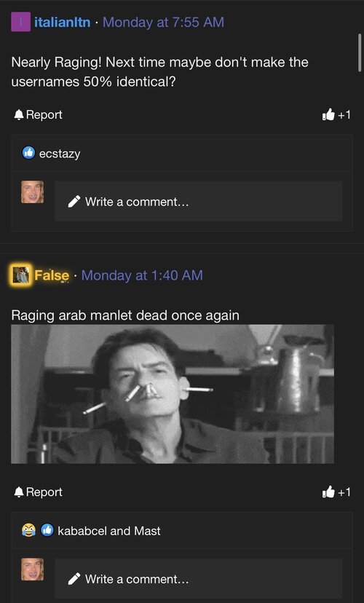Image resolution: width=364 pixels, height=603 pixels.
Task: Report False's post
Action: 38,492
